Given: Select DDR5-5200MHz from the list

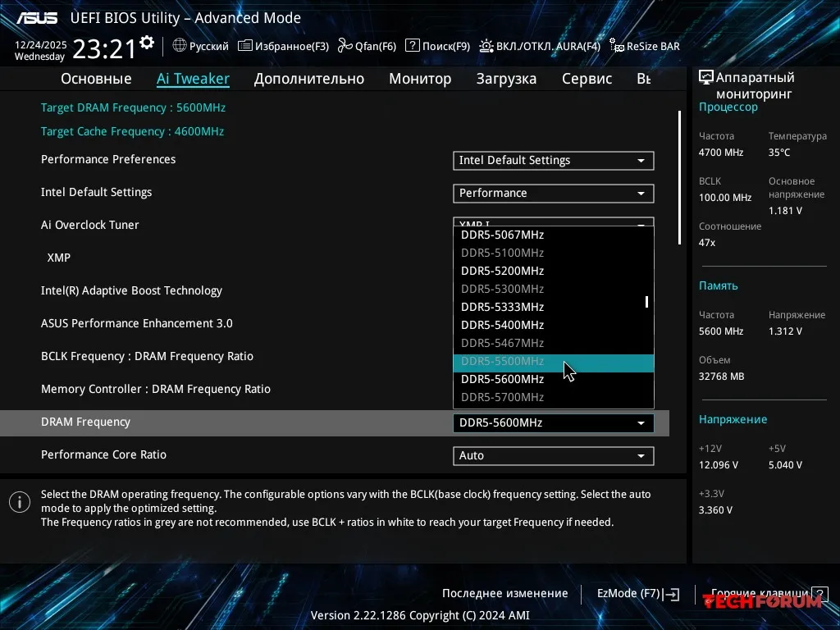Looking at the screenshot, I should pyautogui.click(x=502, y=271).
